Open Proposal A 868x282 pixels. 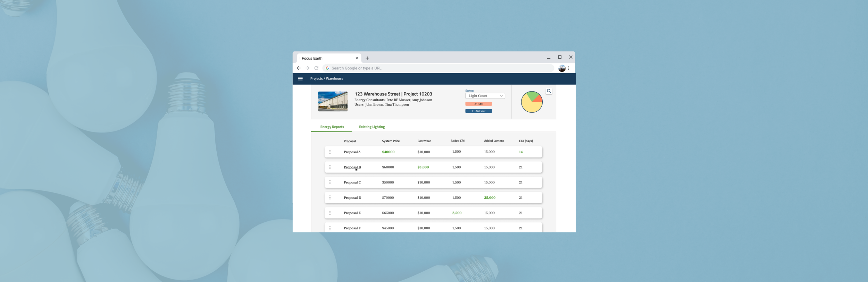click(352, 152)
